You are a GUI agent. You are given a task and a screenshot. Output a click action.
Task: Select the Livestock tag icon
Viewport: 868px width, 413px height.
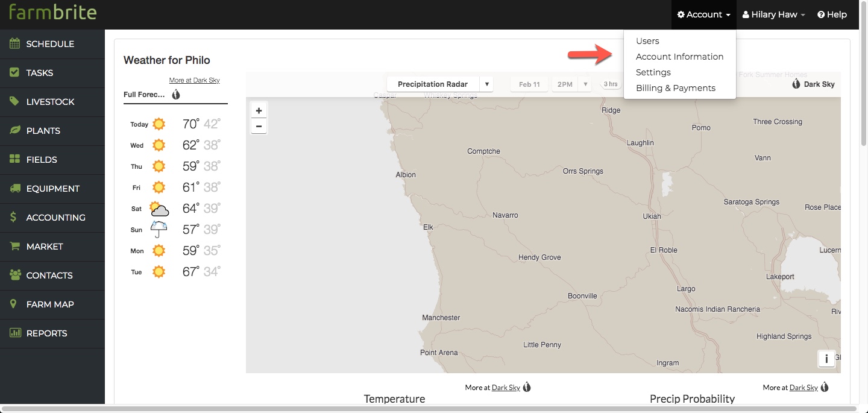(14, 102)
